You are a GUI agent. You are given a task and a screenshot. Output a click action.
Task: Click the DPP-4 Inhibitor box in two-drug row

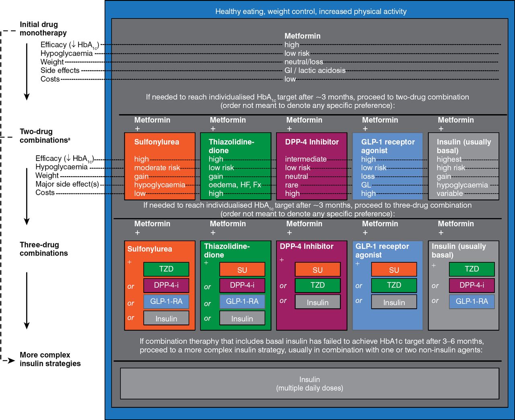pos(311,166)
